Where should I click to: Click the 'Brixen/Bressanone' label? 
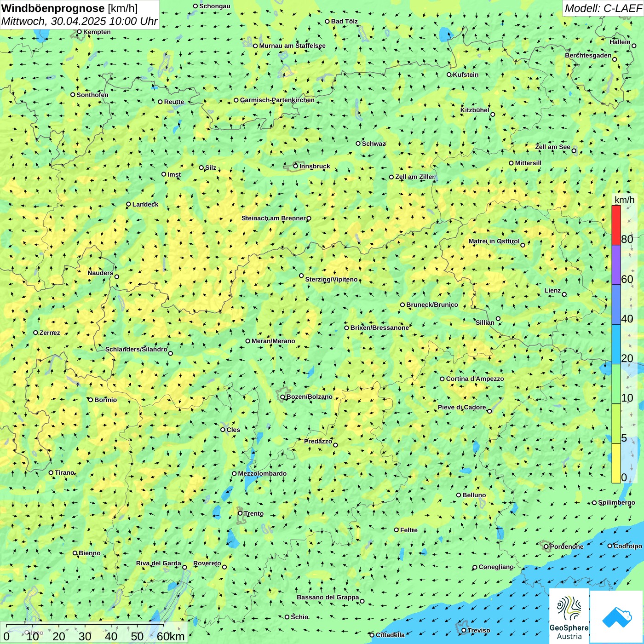pyautogui.click(x=379, y=328)
